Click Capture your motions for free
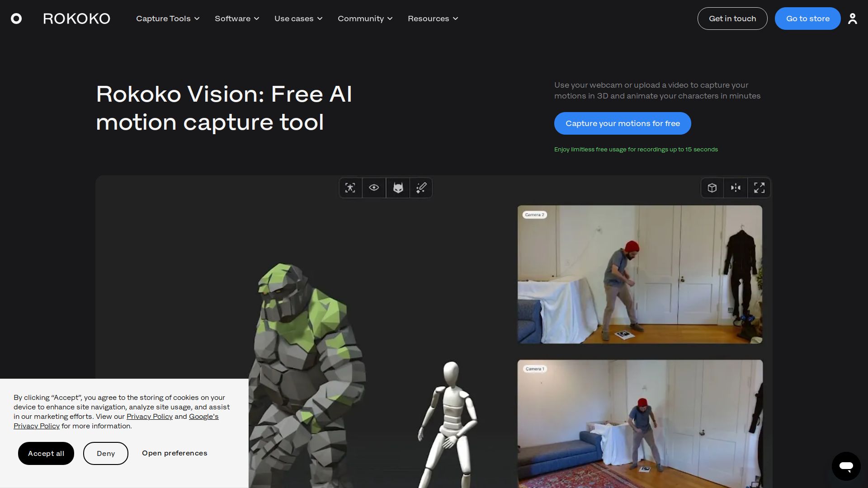868x488 pixels. coord(623,123)
